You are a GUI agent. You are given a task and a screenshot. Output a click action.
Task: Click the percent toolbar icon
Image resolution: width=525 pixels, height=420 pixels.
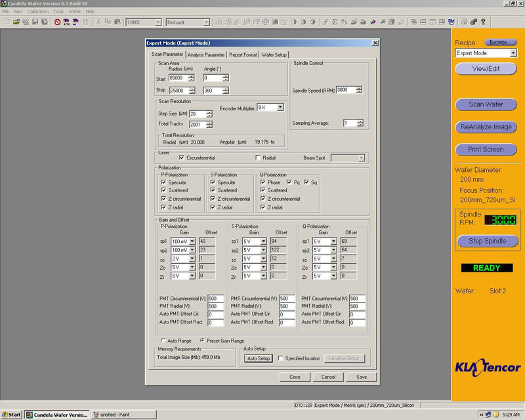[x=343, y=22]
